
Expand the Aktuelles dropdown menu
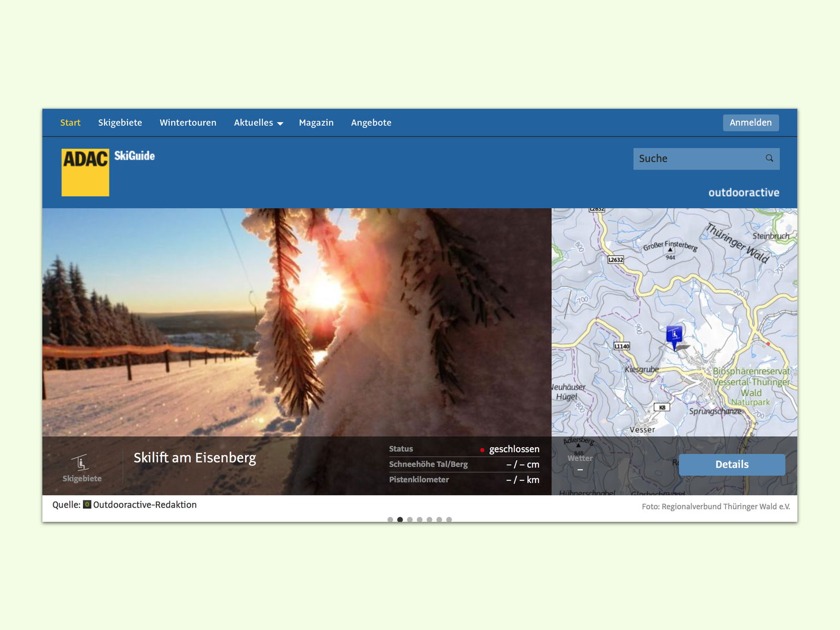click(258, 123)
